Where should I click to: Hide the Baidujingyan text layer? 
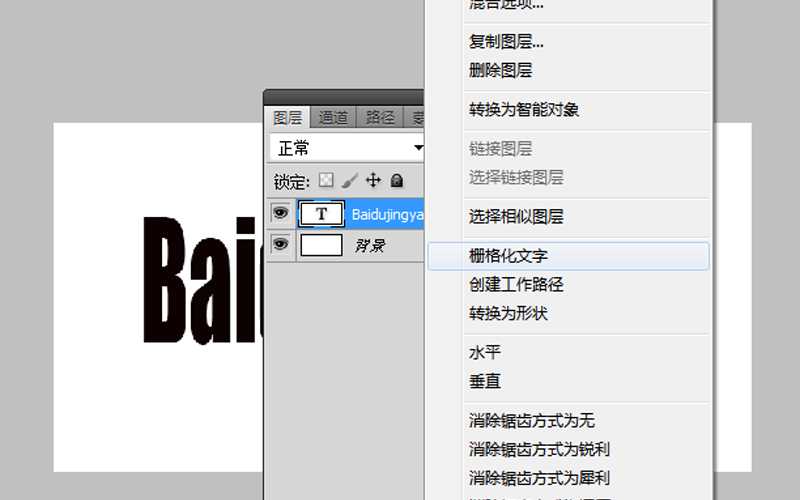point(280,212)
